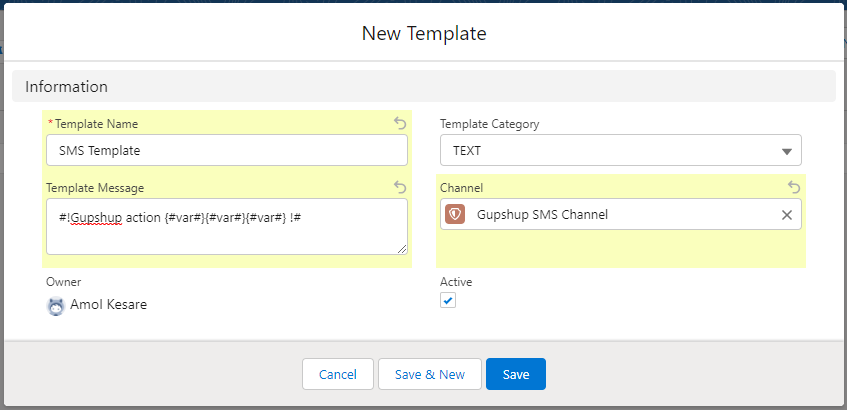This screenshot has width=847, height=410.
Task: Undo the Channel field change
Action: pos(794,187)
